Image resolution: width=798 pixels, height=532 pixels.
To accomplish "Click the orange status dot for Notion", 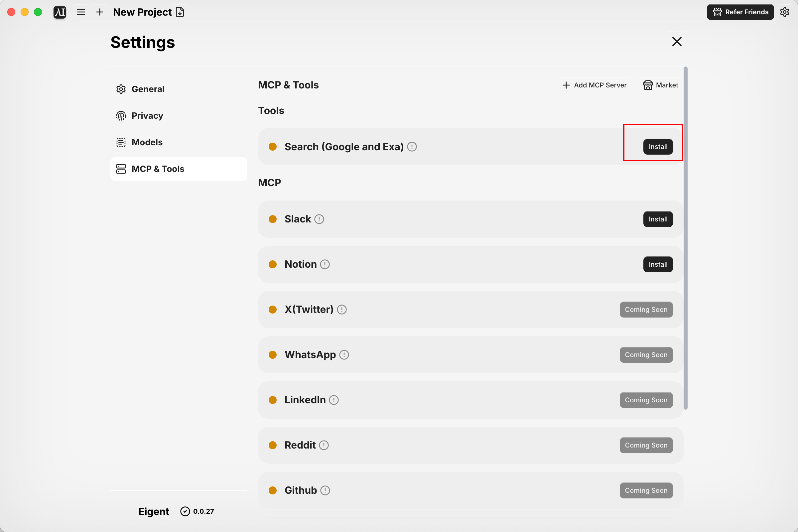I will tap(273, 264).
